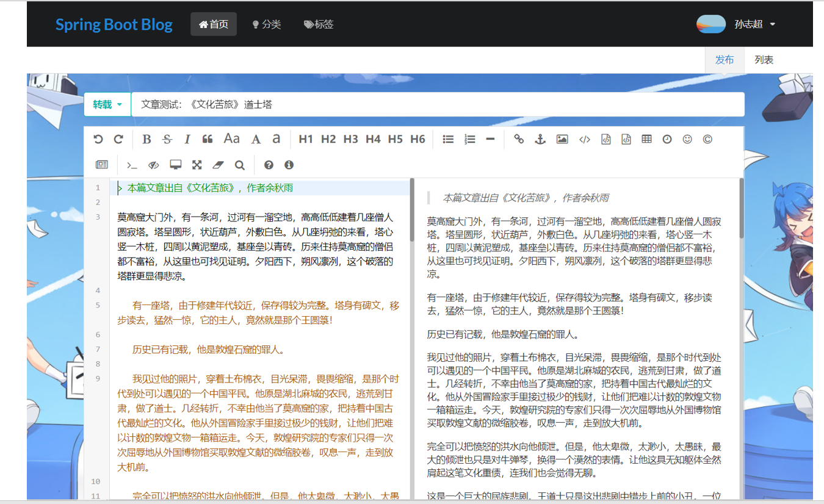Insert a hyperlink

point(519,139)
